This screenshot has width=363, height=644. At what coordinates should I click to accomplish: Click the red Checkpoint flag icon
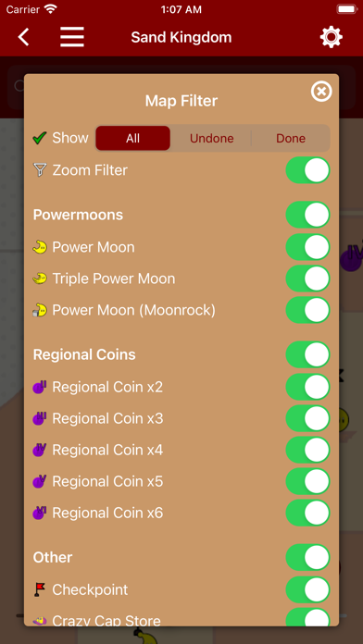coord(40,589)
